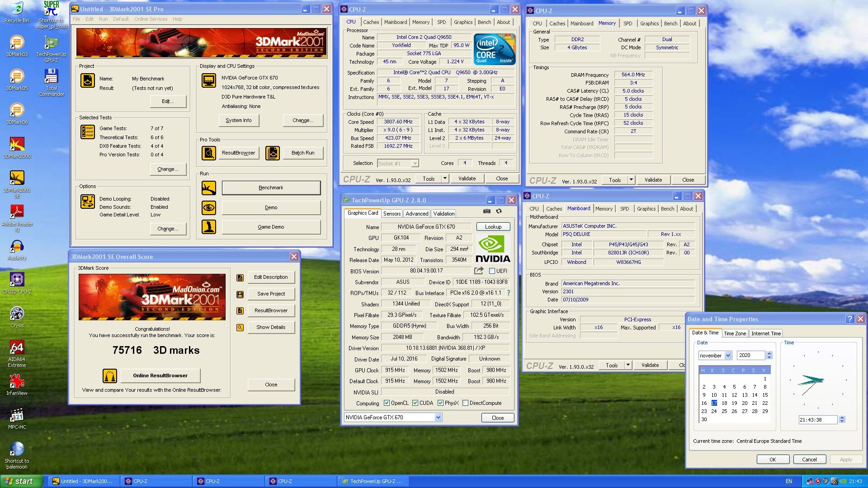Switch to SPD tab in CPU-Z Memory window
The image size is (868, 488).
pos(627,23)
